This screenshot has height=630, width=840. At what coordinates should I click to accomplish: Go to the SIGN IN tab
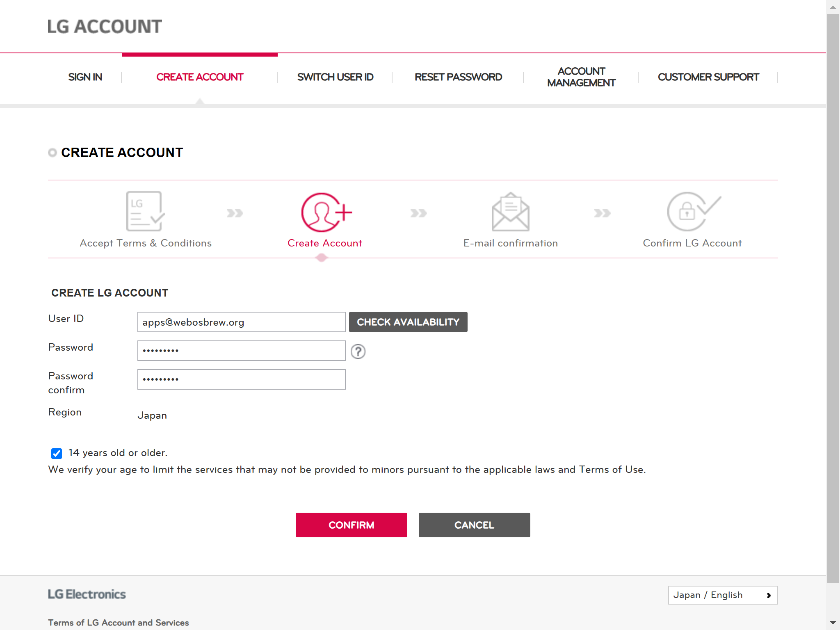85,77
